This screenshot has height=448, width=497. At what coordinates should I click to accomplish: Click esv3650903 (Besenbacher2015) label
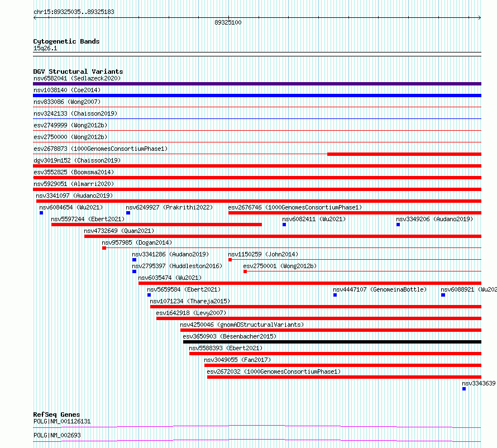click(230, 336)
